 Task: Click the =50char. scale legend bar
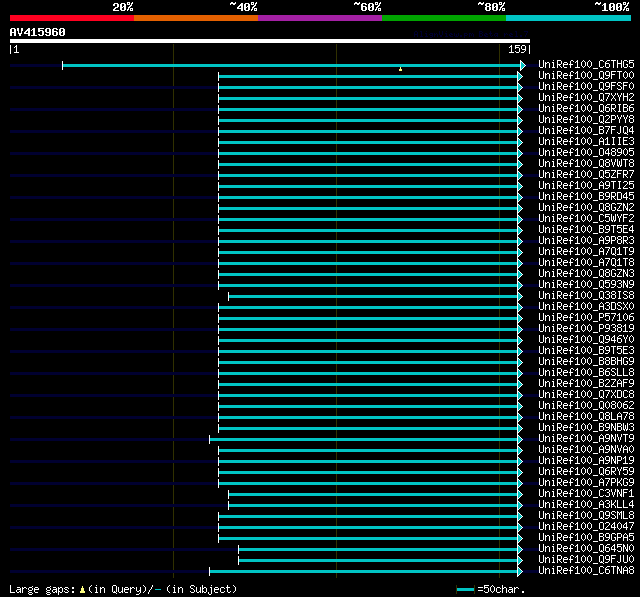[x=465, y=589]
